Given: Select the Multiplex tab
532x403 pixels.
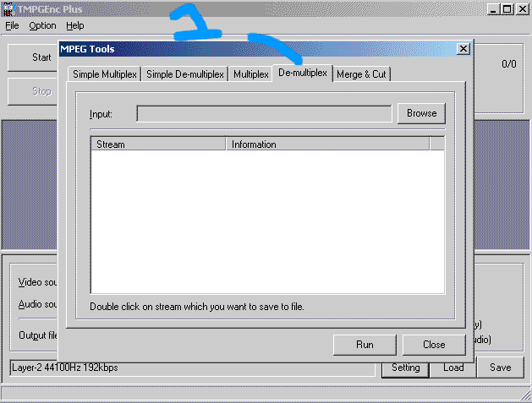Looking at the screenshot, I should (251, 74).
